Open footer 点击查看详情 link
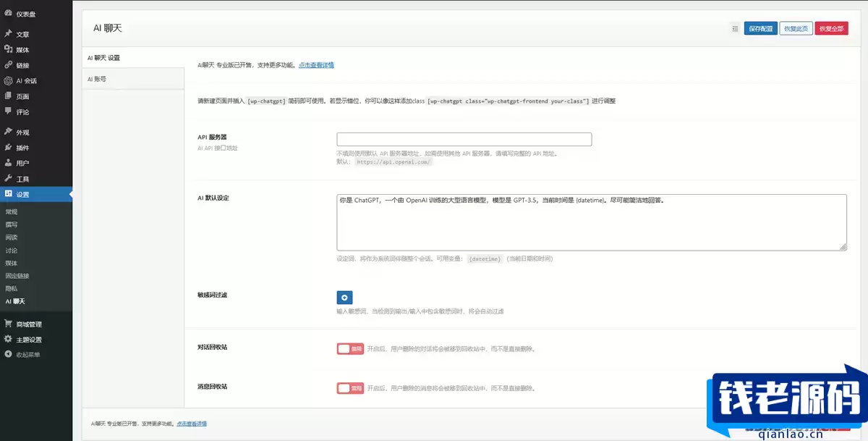Screen dimensions: 868x441 191,424
